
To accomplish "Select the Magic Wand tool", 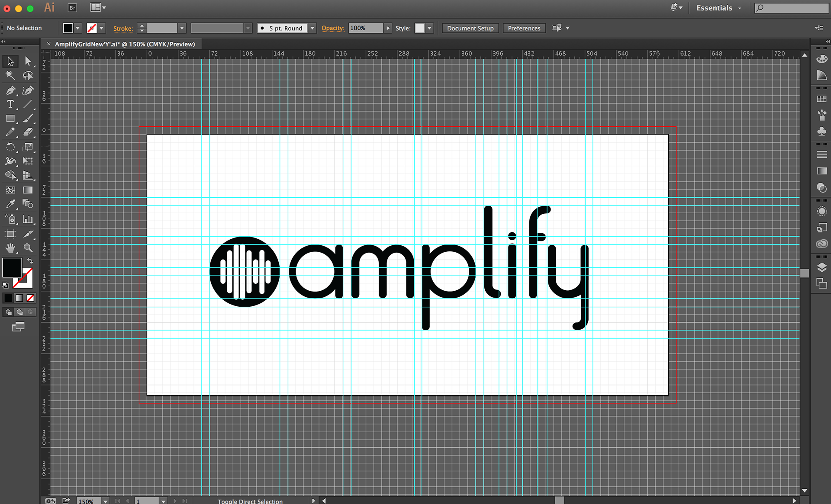I will point(10,76).
